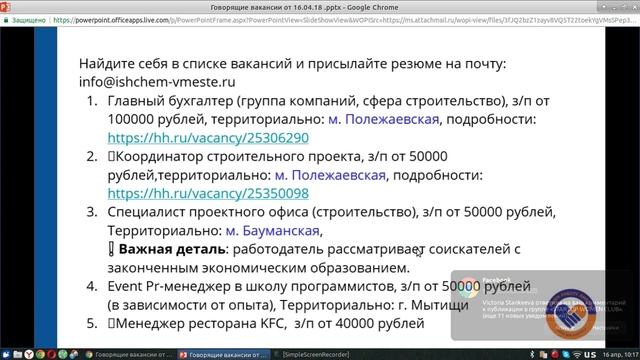
Task: Open link https://hh.ru/vacancy/25350098
Action: (208, 193)
